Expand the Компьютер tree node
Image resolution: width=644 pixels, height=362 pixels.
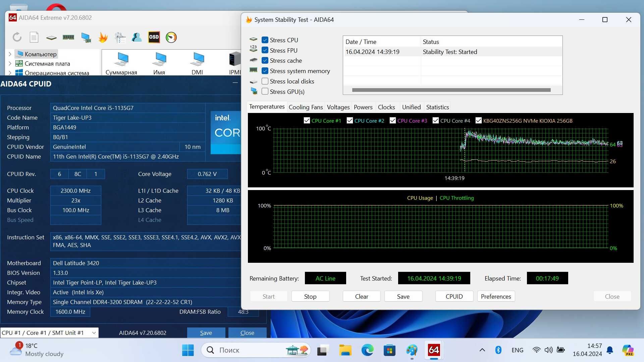coord(10,54)
